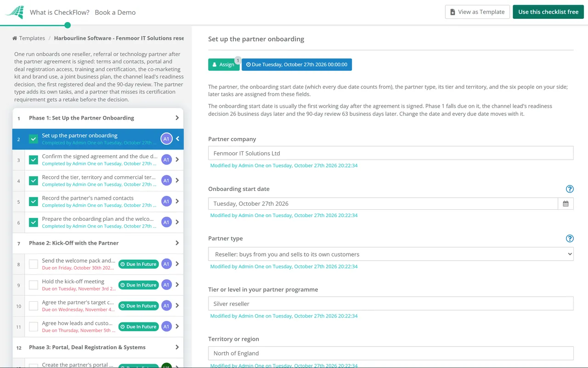Uncheck Prepare the onboarding plan task
This screenshot has width=588, height=368.
coord(34,222)
